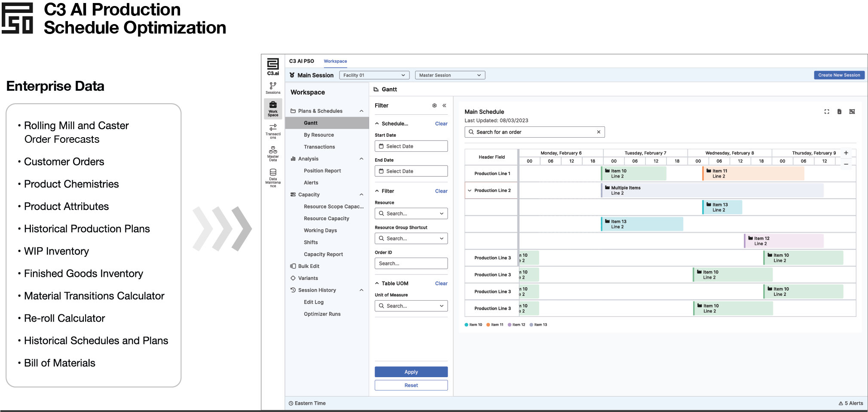
Task: Open the Position Report item
Action: pyautogui.click(x=322, y=171)
